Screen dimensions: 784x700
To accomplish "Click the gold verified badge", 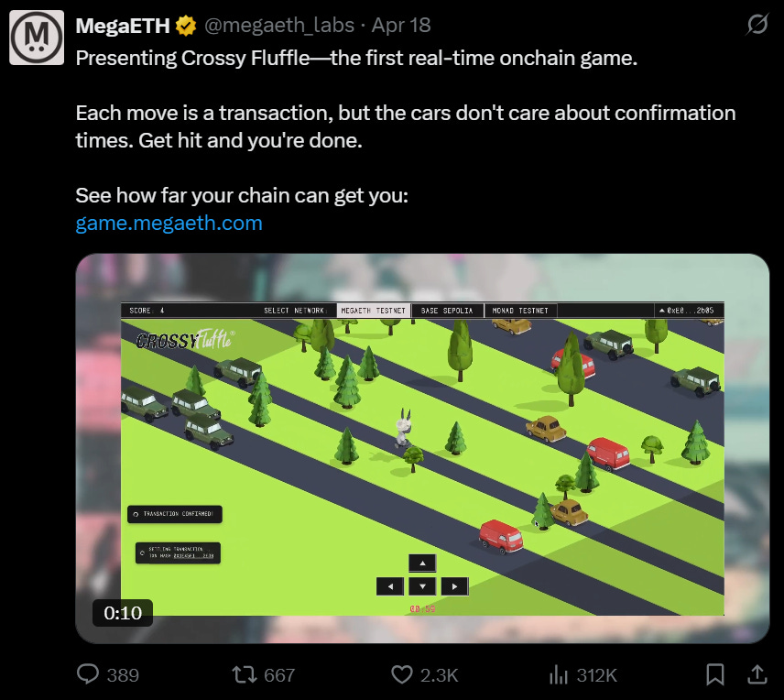I will click(x=186, y=26).
